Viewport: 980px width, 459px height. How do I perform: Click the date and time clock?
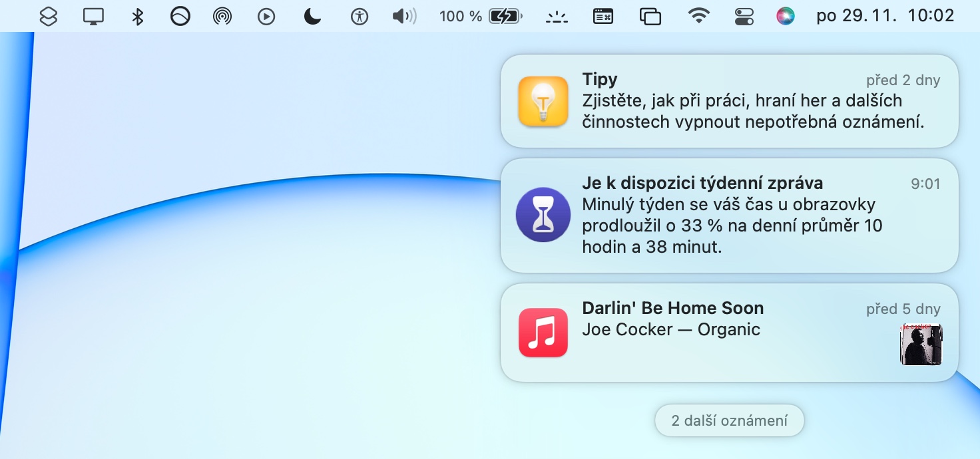(x=885, y=16)
